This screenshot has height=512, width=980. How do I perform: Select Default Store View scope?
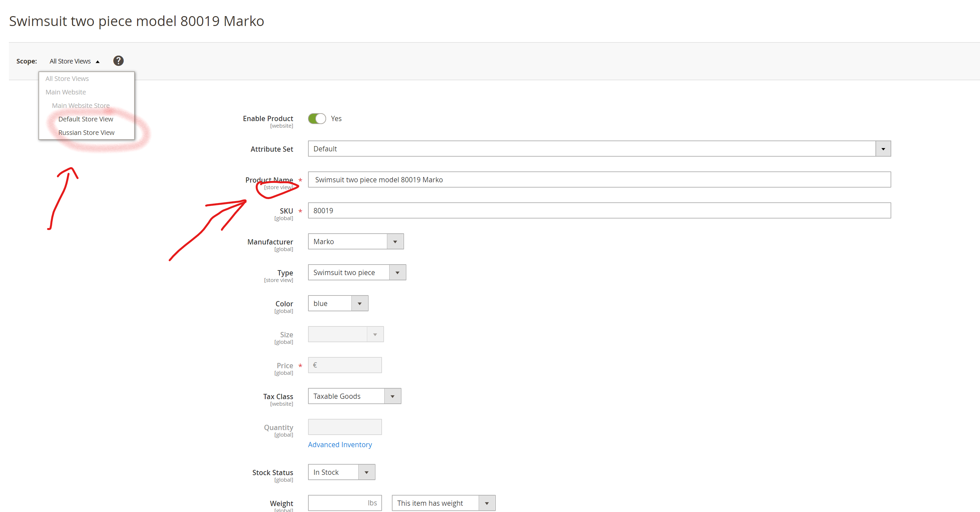click(x=85, y=119)
